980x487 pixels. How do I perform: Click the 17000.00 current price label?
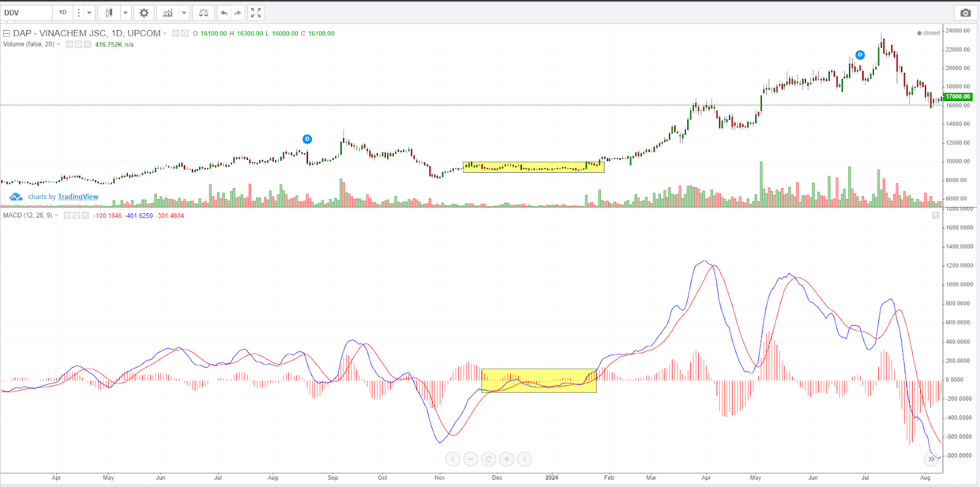click(x=957, y=96)
